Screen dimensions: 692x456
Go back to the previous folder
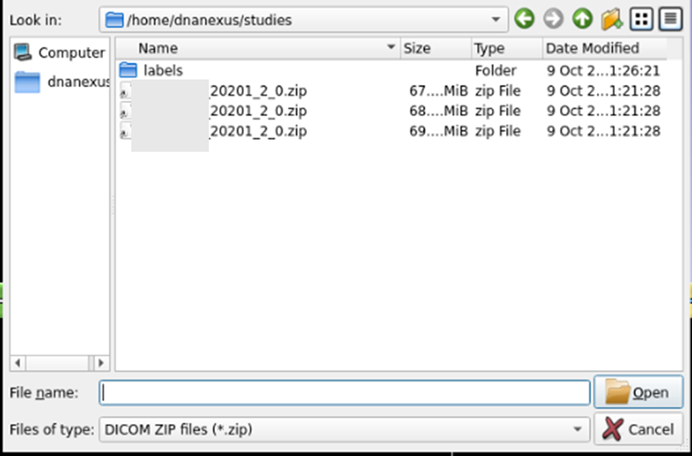524,19
